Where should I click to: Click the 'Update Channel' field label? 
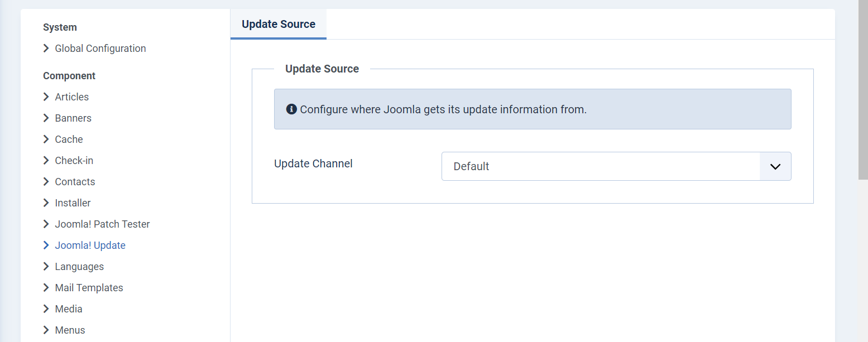point(313,164)
